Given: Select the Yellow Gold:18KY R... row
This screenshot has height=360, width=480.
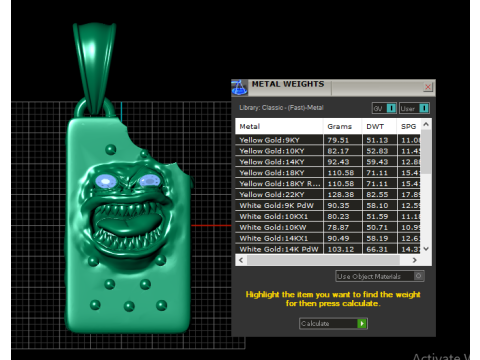Looking at the screenshot, I should (x=328, y=184).
